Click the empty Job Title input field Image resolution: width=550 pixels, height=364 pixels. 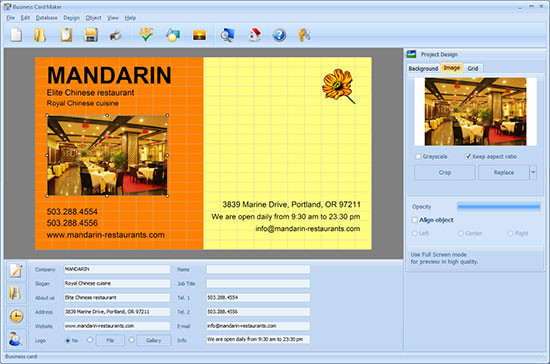(x=258, y=283)
